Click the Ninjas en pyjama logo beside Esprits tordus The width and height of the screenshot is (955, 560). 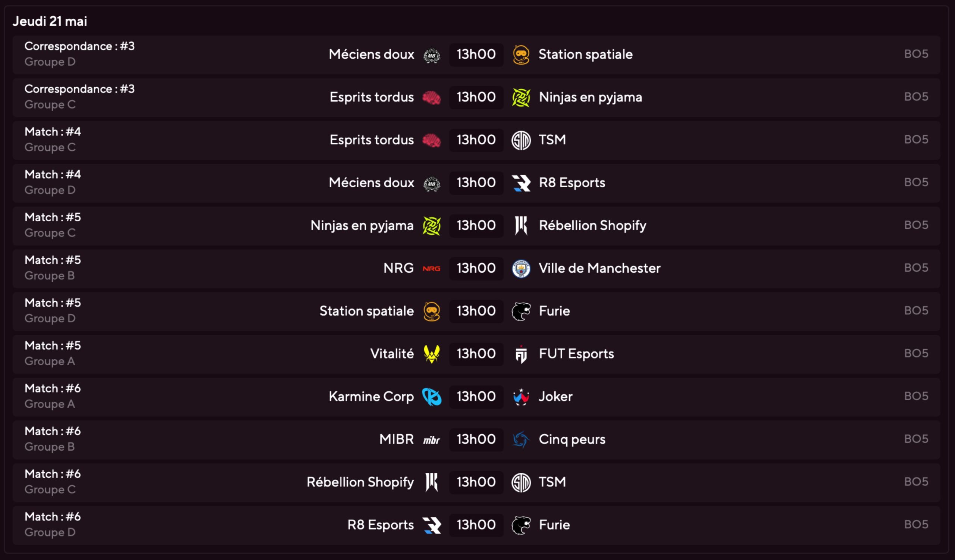tap(521, 97)
